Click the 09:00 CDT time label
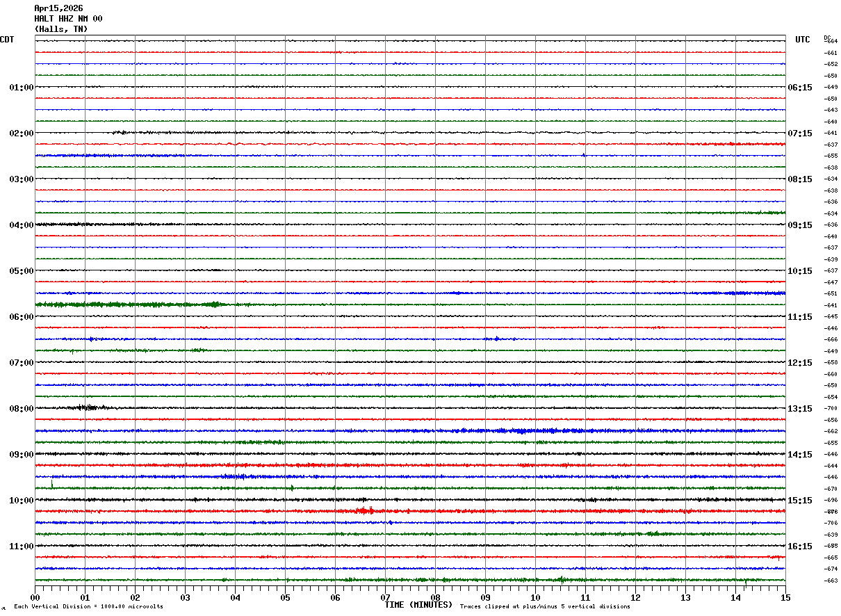 [22, 455]
